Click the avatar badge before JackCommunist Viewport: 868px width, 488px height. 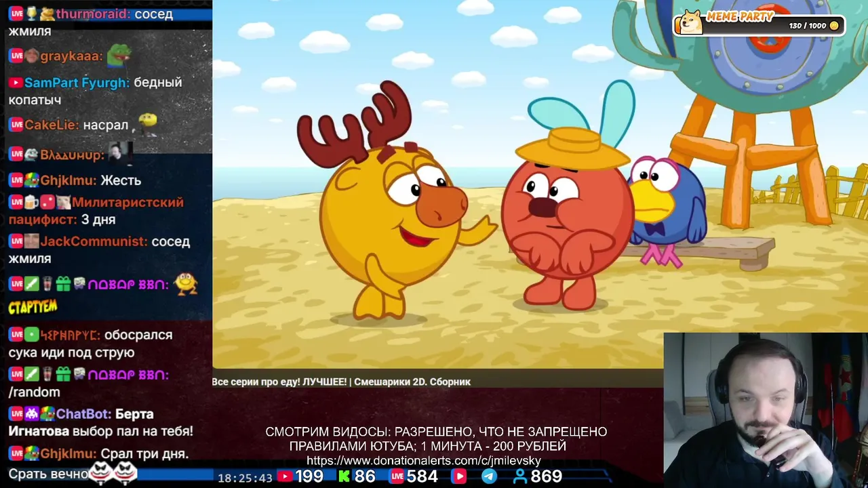coord(31,241)
